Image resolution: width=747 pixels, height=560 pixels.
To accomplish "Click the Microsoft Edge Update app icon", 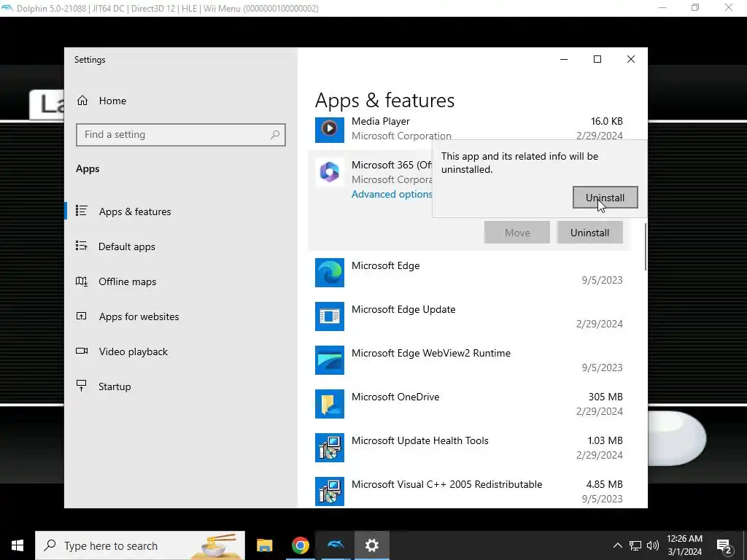I will tap(329, 316).
